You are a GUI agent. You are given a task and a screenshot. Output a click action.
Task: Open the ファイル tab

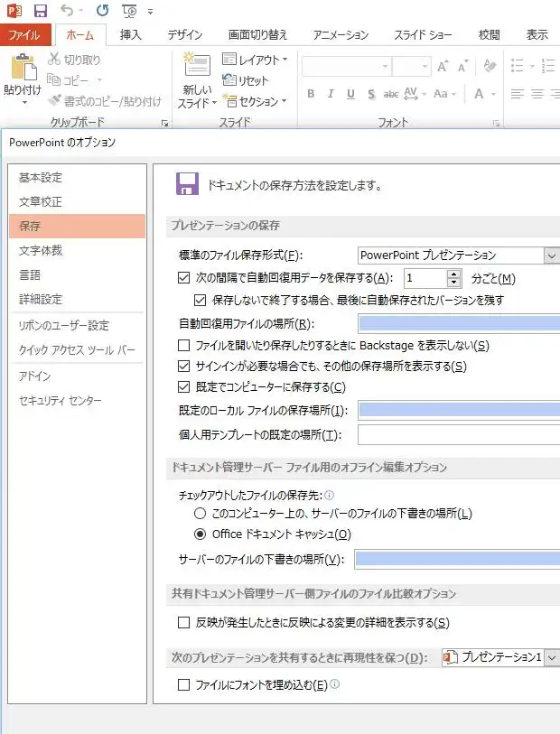24,35
